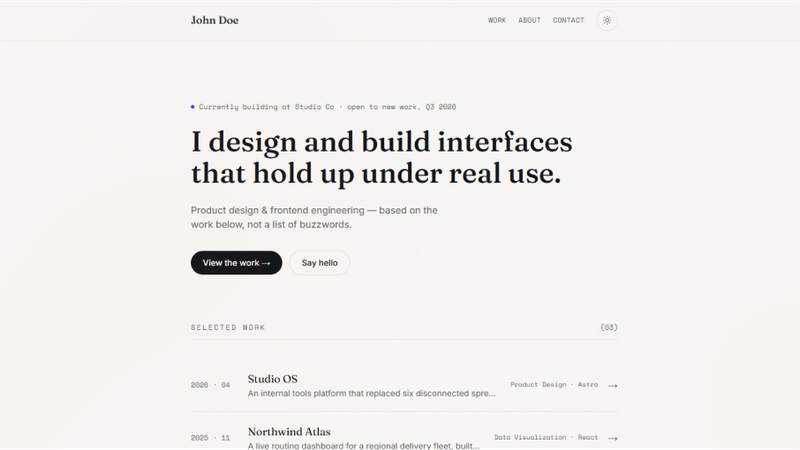Click the (03) project count label
The image size is (800, 450).
coord(609,328)
